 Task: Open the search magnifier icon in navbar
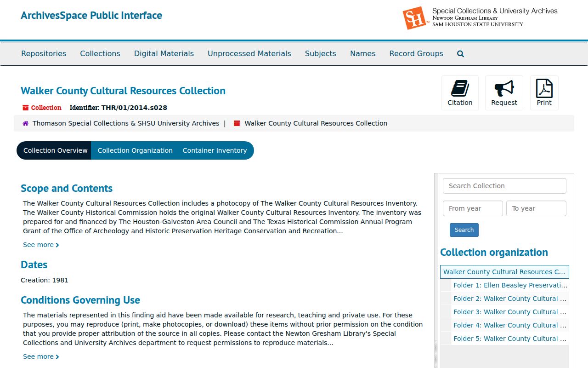pyautogui.click(x=460, y=54)
